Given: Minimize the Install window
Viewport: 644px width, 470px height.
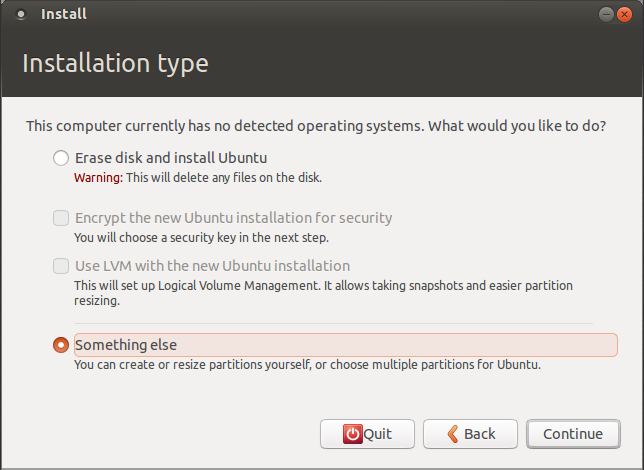Looking at the screenshot, I should 608,14.
